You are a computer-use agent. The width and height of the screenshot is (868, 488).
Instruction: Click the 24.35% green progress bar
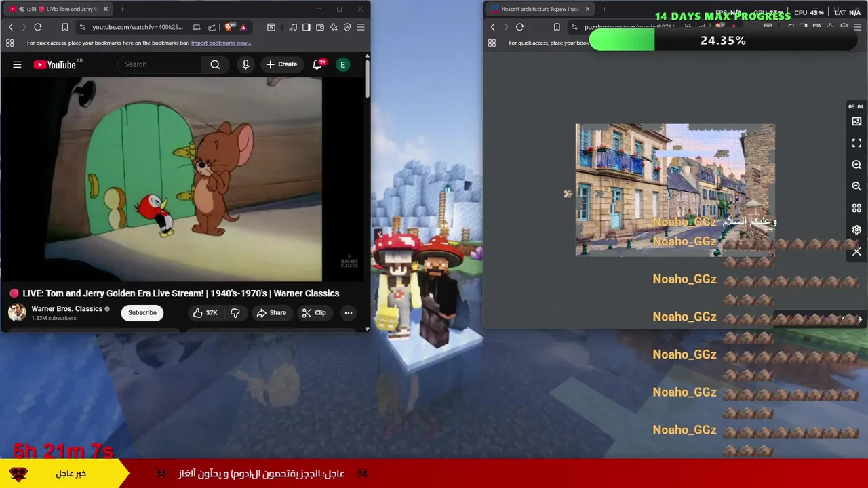click(723, 41)
